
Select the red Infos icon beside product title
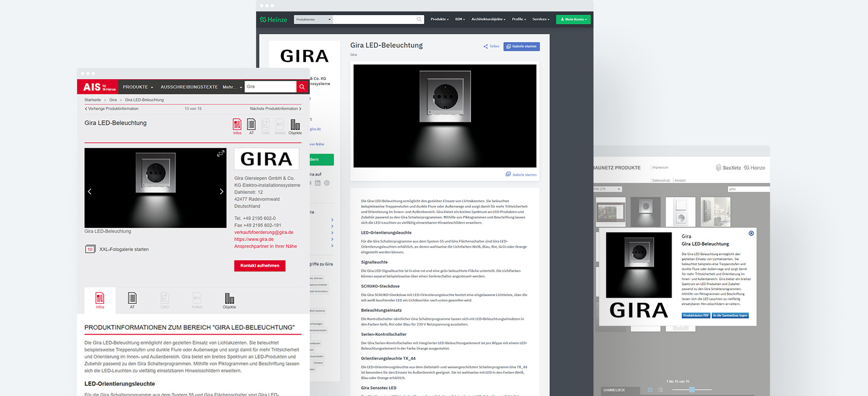pos(237,126)
